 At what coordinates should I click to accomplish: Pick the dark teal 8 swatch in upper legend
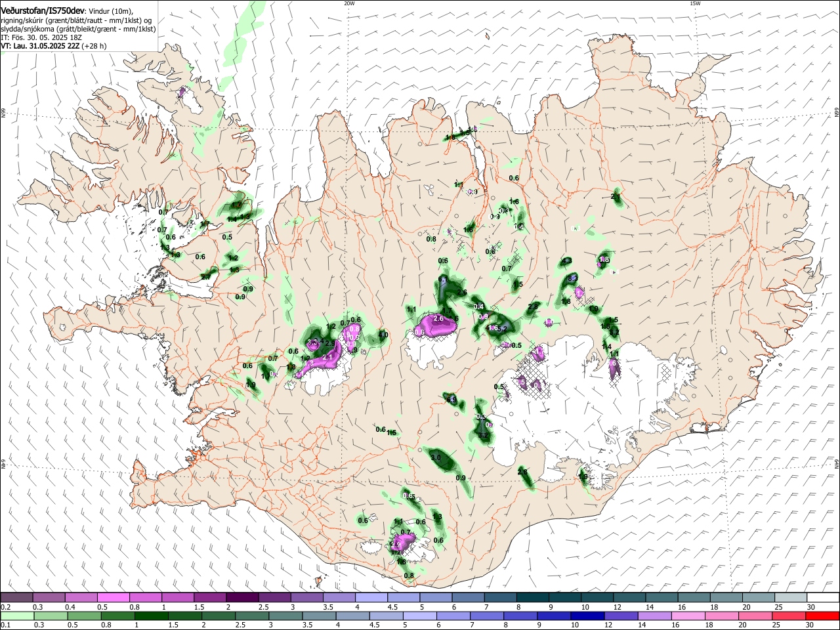click(x=532, y=598)
